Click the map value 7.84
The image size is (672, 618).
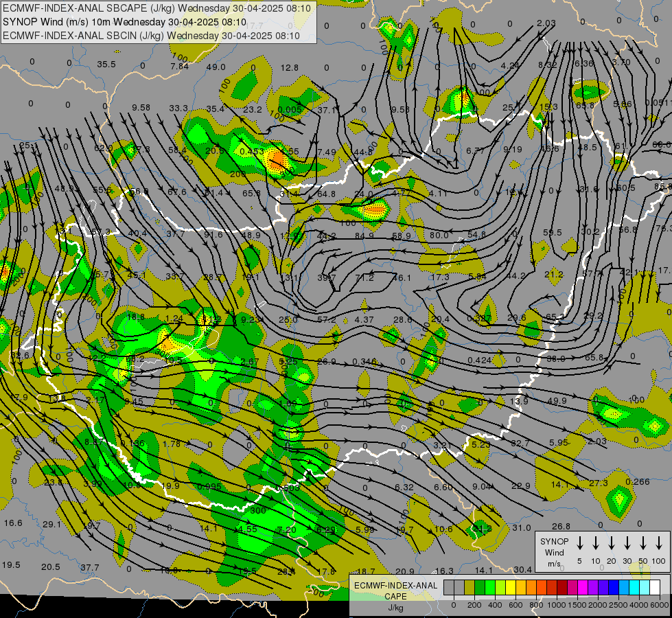pyautogui.click(x=179, y=66)
